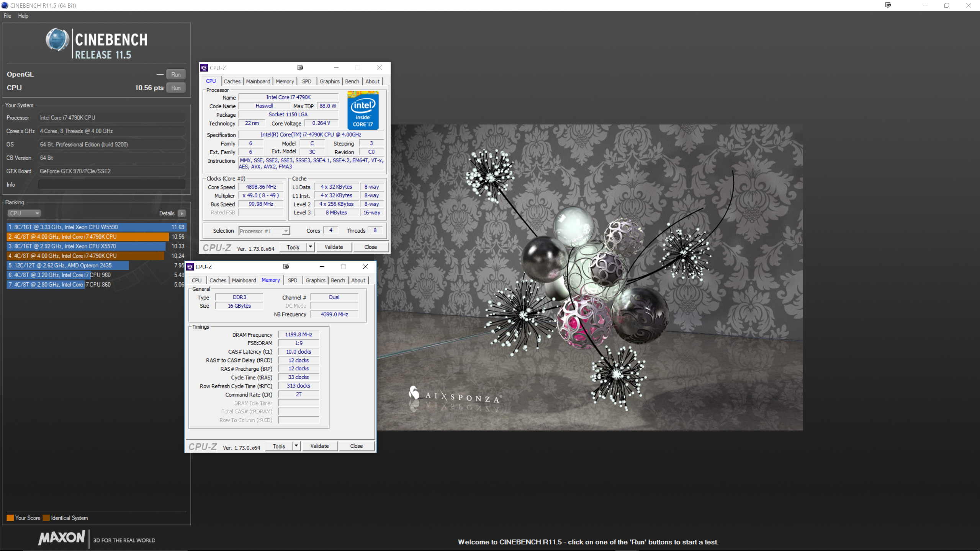The height and width of the screenshot is (551, 980).
Task: Select ranking entry Intel Core i7 CPU 960
Action: click(x=96, y=275)
